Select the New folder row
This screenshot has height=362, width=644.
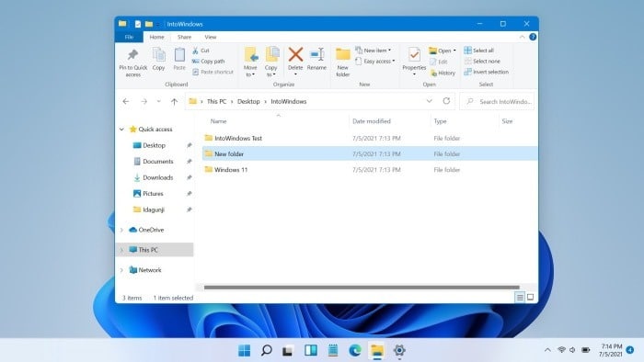tap(370, 153)
